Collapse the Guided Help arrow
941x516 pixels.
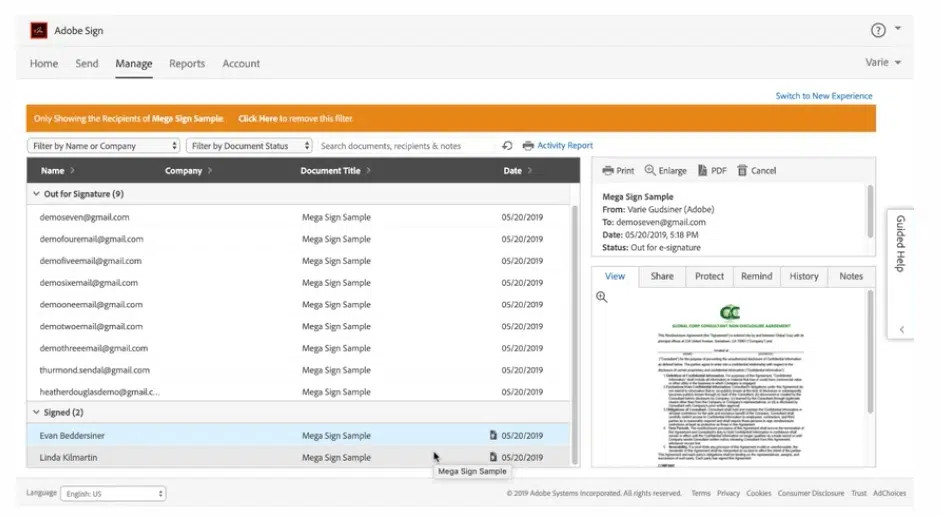coord(901,329)
